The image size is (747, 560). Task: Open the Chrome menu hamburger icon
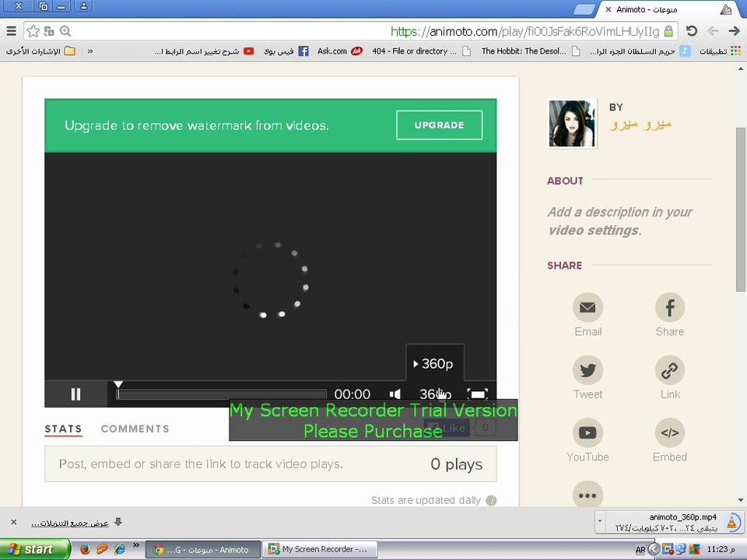[12, 31]
